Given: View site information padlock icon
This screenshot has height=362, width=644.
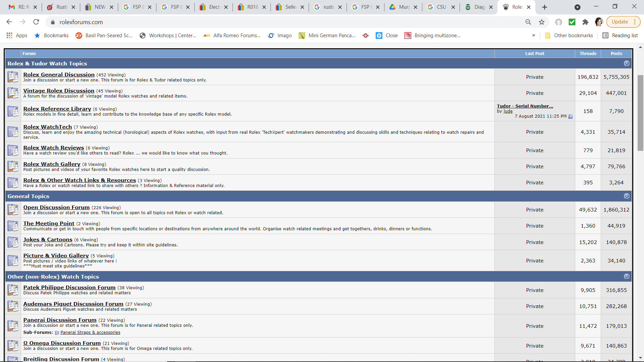Looking at the screenshot, I should (53, 22).
